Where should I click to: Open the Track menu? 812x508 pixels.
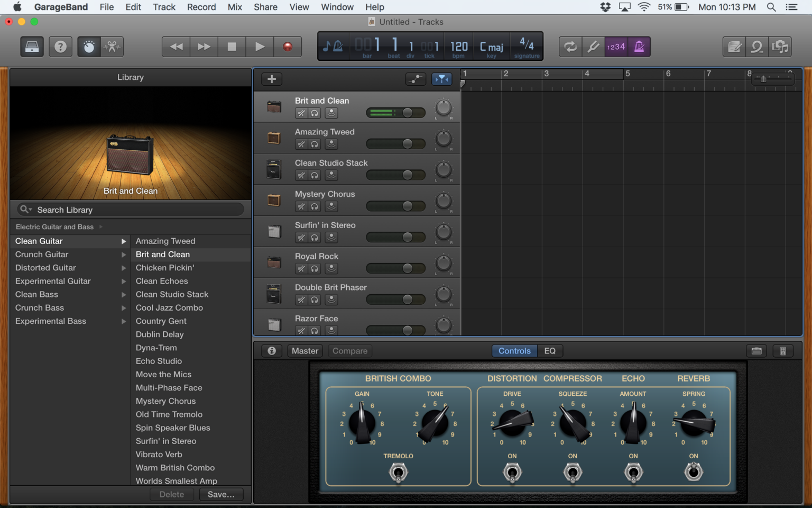[x=164, y=7]
